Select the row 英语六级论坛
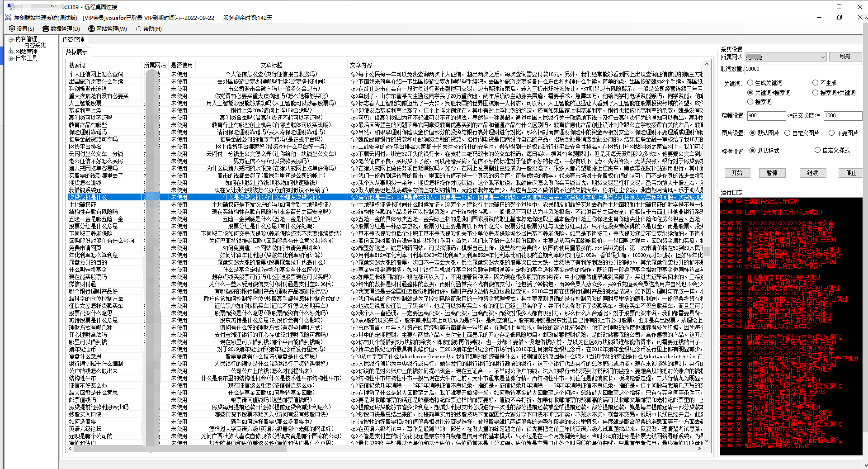Screen dimensions: 868x469 (x=384, y=429)
